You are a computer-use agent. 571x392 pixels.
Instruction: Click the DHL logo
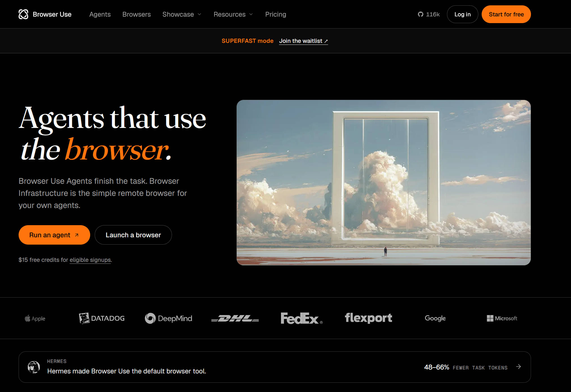(235, 318)
